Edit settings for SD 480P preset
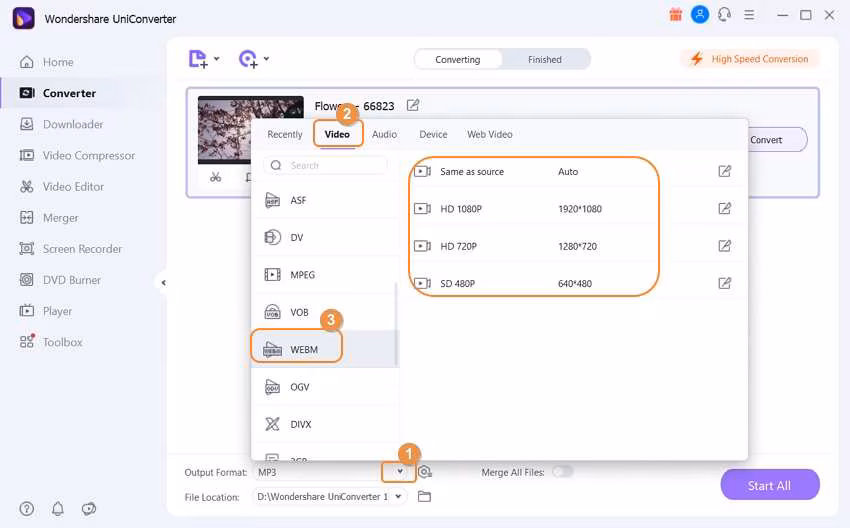The width and height of the screenshot is (850, 528). pos(725,284)
